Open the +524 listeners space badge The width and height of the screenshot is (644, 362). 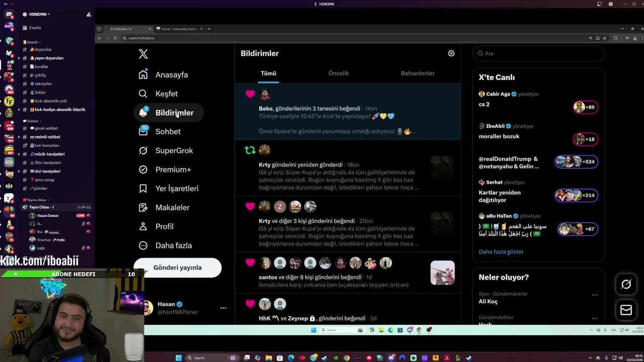coord(576,162)
